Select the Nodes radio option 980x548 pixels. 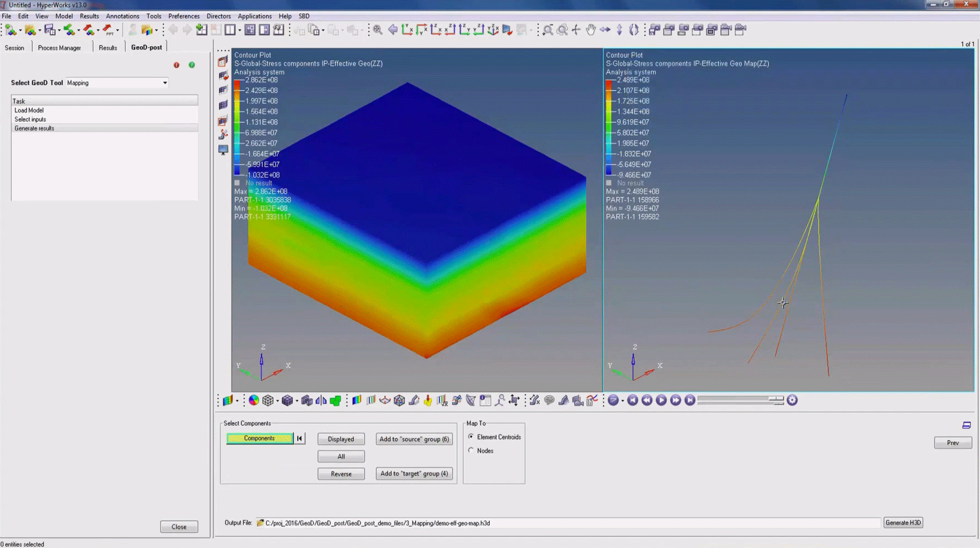click(471, 451)
